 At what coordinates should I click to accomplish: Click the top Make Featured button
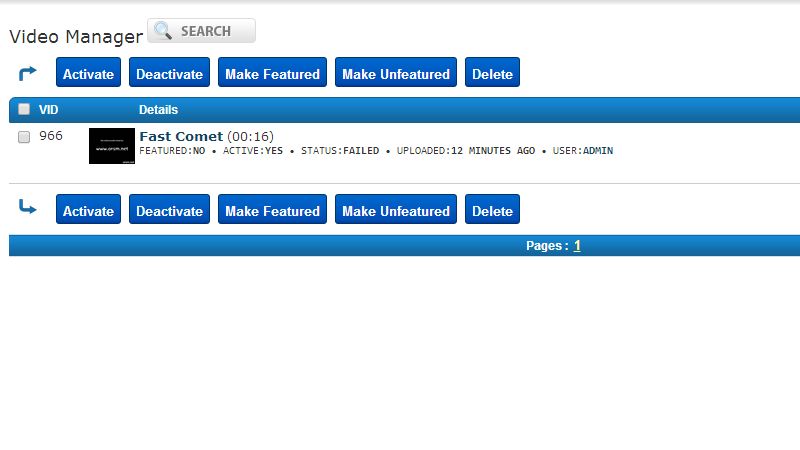click(272, 72)
